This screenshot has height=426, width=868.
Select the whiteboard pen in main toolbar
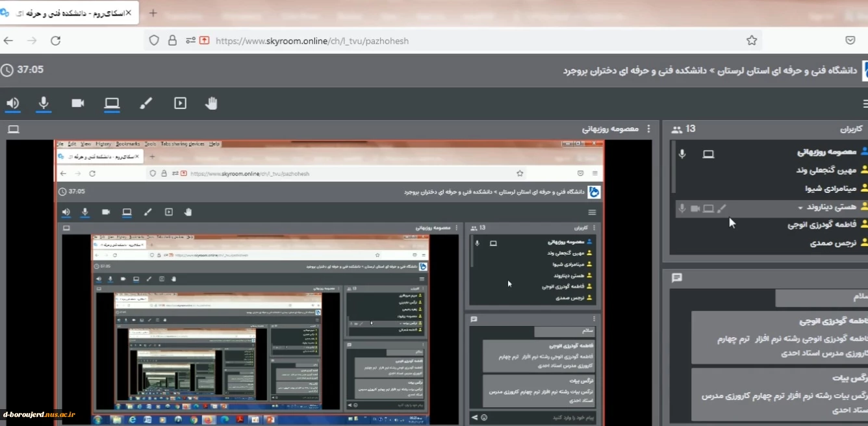coord(146,103)
